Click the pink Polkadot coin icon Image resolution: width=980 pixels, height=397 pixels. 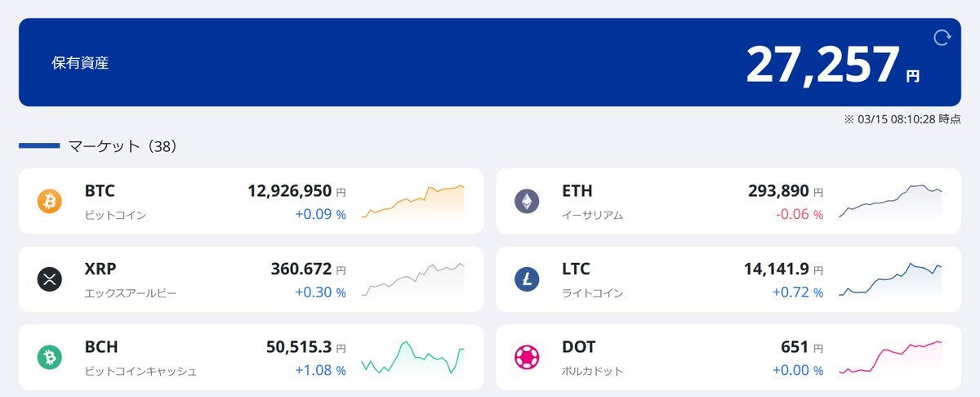pos(527,357)
